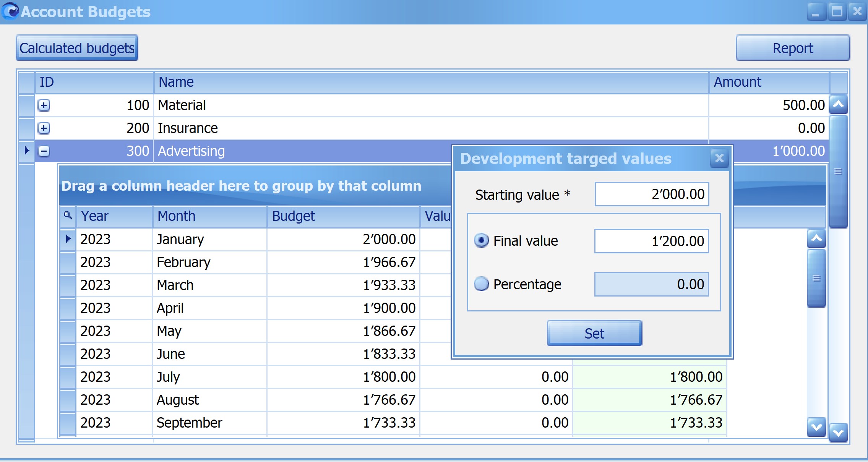Maximize the Account Budgets window
The image size is (868, 462).
tap(837, 11)
